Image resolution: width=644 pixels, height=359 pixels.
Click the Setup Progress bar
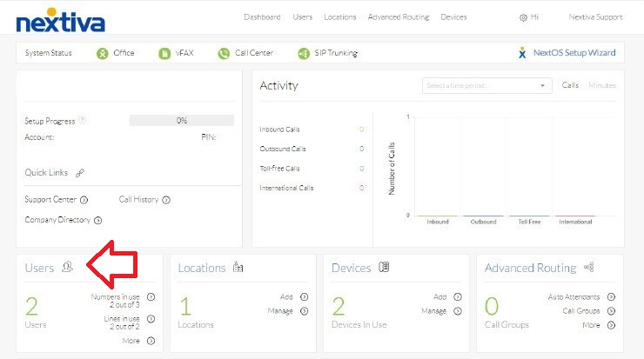(x=181, y=121)
